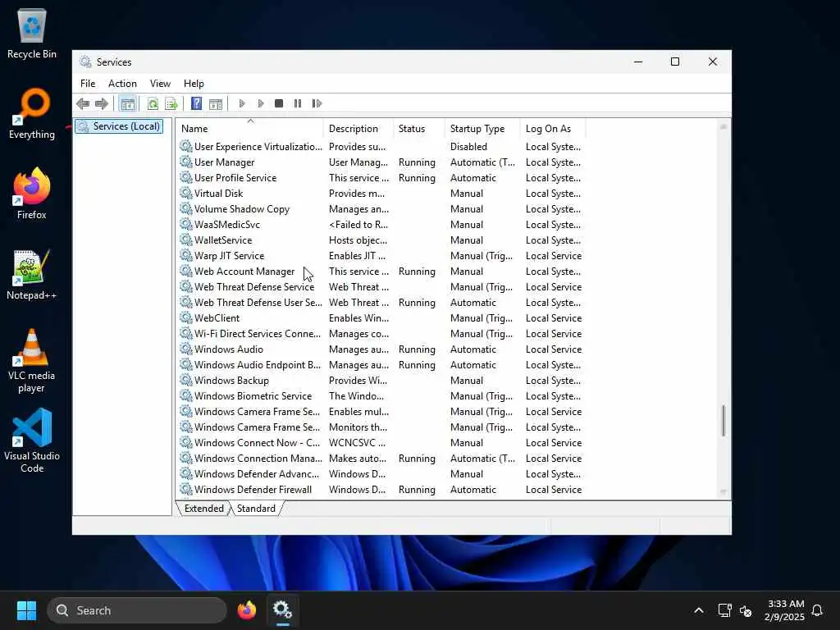This screenshot has height=630, width=840.
Task: Sort by the Name column header
Action: (249, 129)
